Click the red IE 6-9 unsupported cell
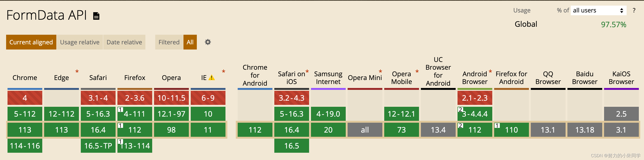 (x=208, y=98)
